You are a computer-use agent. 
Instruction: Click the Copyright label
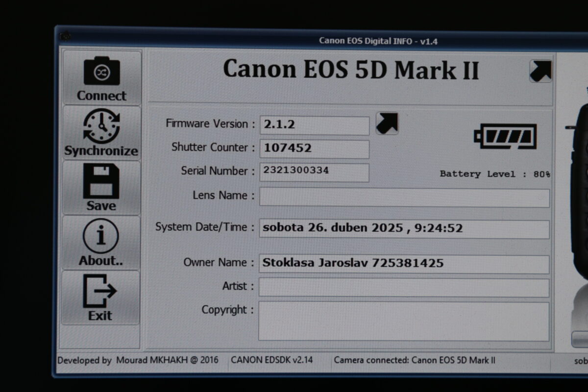click(228, 310)
